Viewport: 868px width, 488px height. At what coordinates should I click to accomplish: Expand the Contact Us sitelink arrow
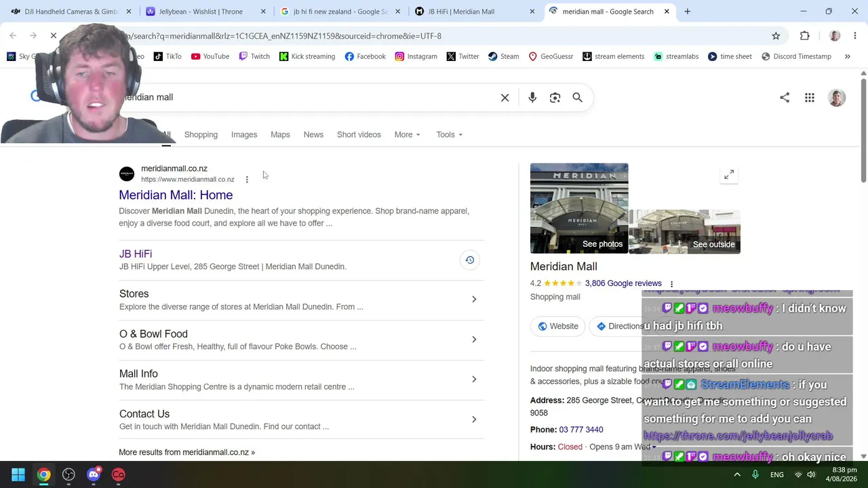[474, 420]
